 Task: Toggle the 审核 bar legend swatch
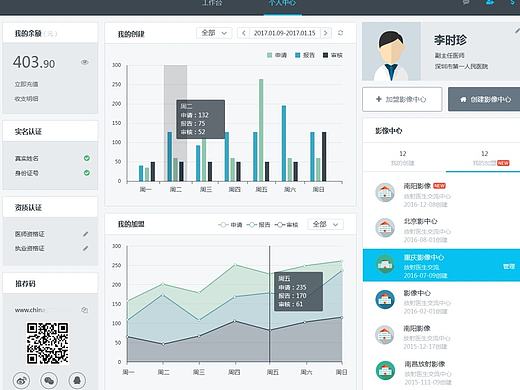pos(326,55)
